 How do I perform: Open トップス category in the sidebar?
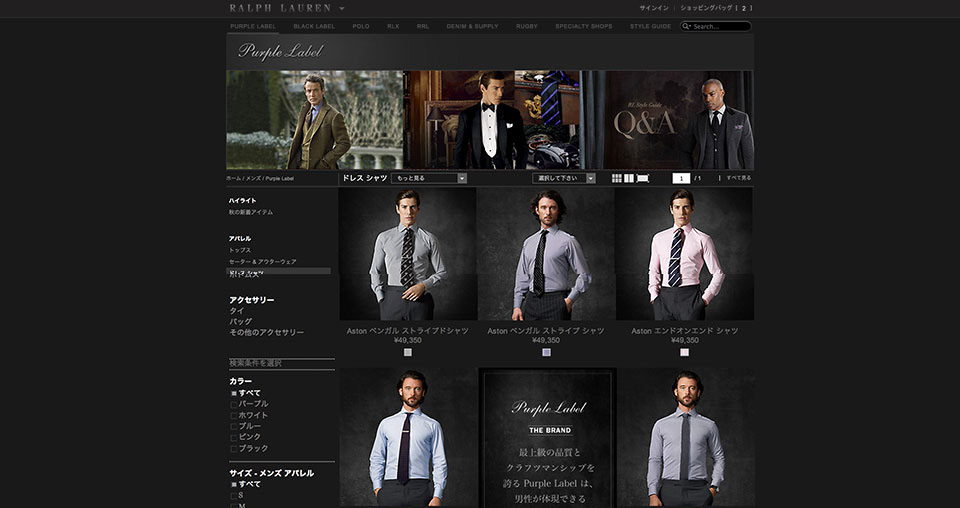[x=240, y=250]
